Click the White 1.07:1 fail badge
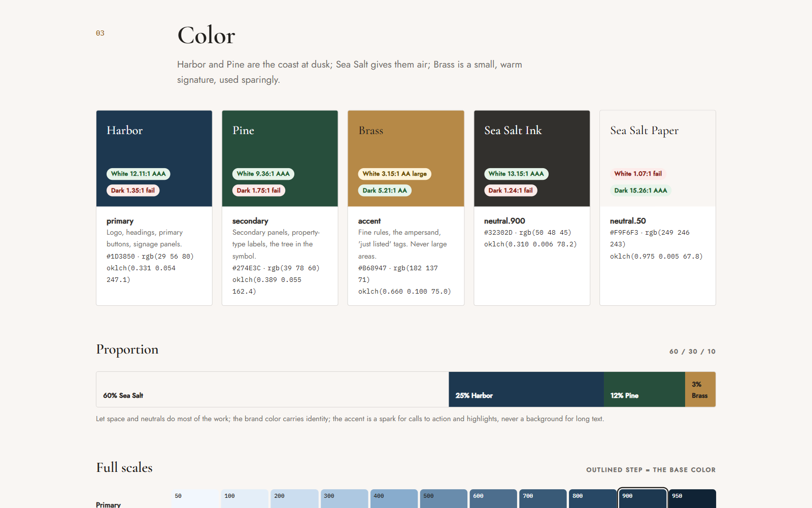 [x=638, y=174]
